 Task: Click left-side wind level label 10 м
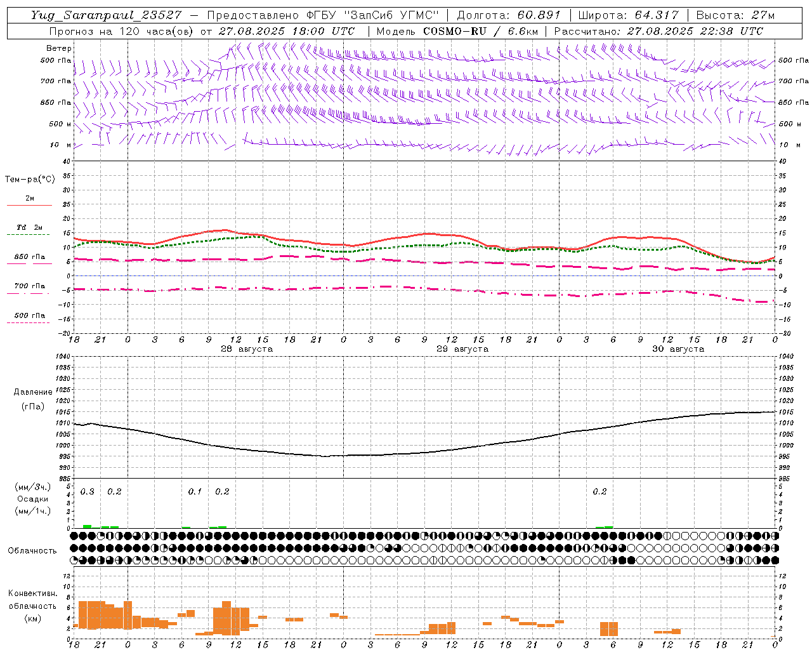[60, 145]
